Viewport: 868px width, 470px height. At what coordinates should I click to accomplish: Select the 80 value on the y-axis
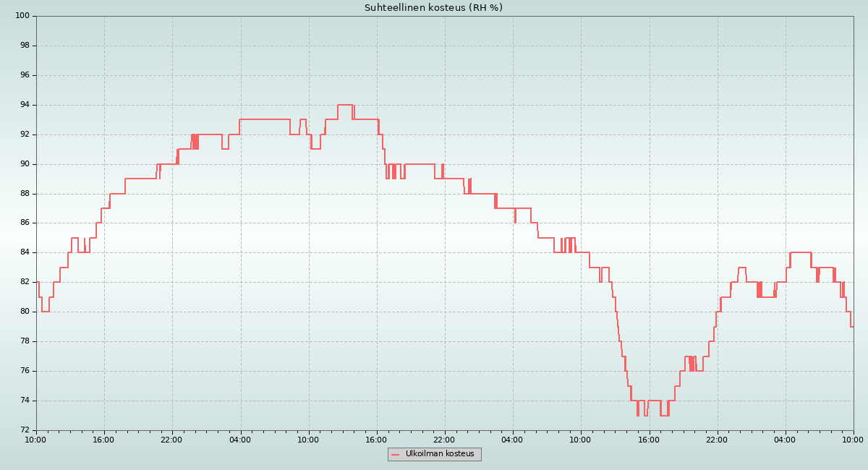[x=25, y=312]
